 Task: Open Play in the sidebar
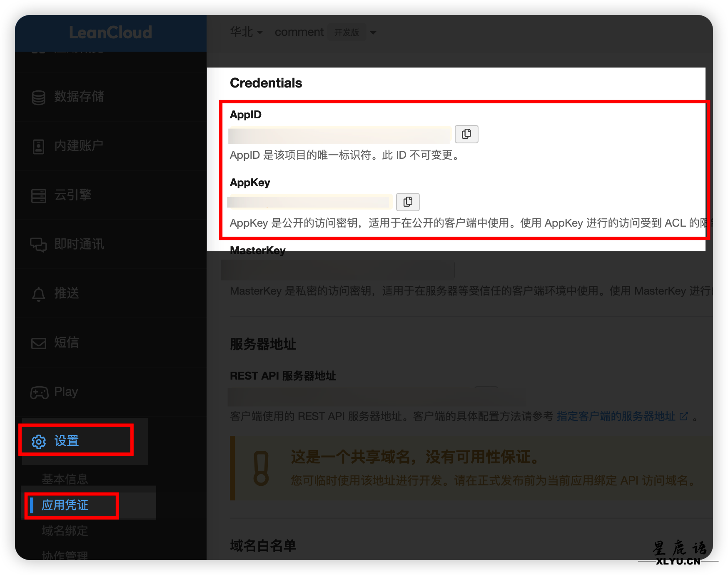(x=66, y=392)
